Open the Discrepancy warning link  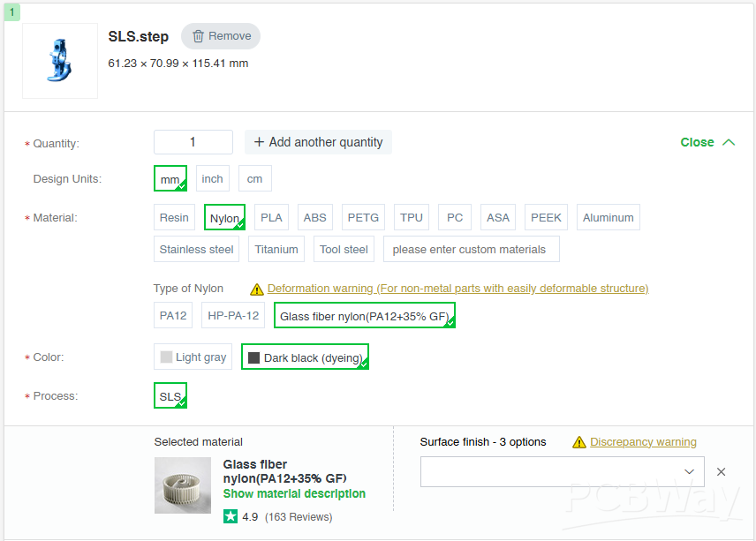643,442
